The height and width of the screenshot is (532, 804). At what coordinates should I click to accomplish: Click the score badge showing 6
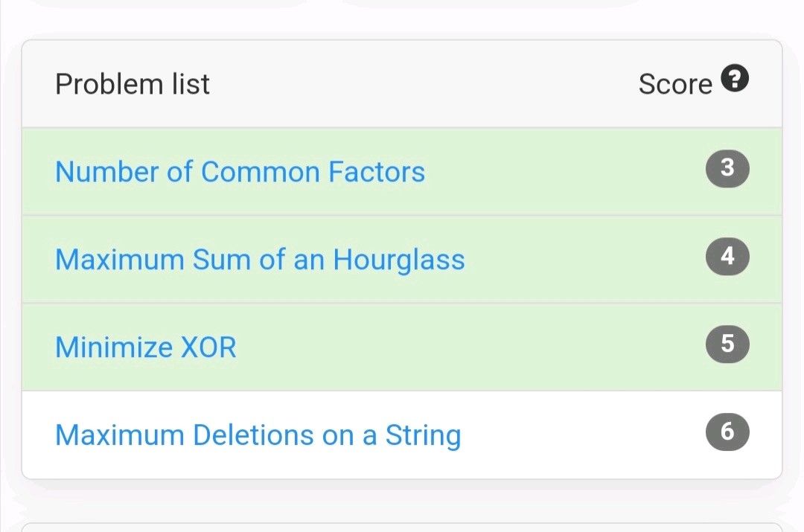pos(727,432)
